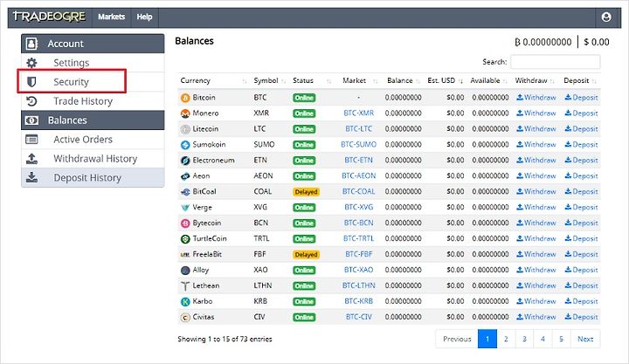Image resolution: width=629 pixels, height=364 pixels.
Task: Click the FreelaBit coin icon
Action: 185,255
